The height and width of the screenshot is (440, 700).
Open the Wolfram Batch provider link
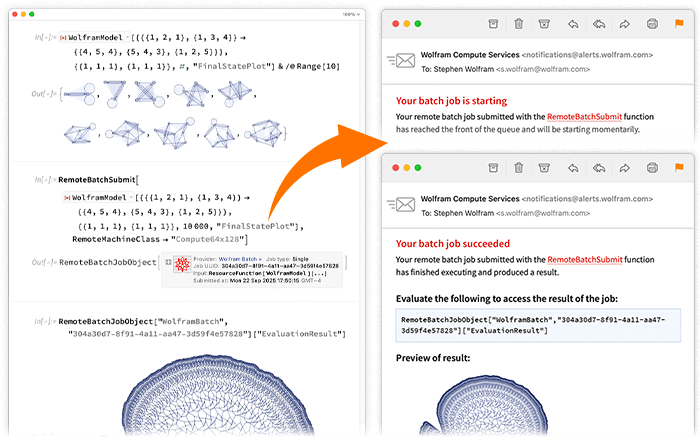(x=240, y=259)
